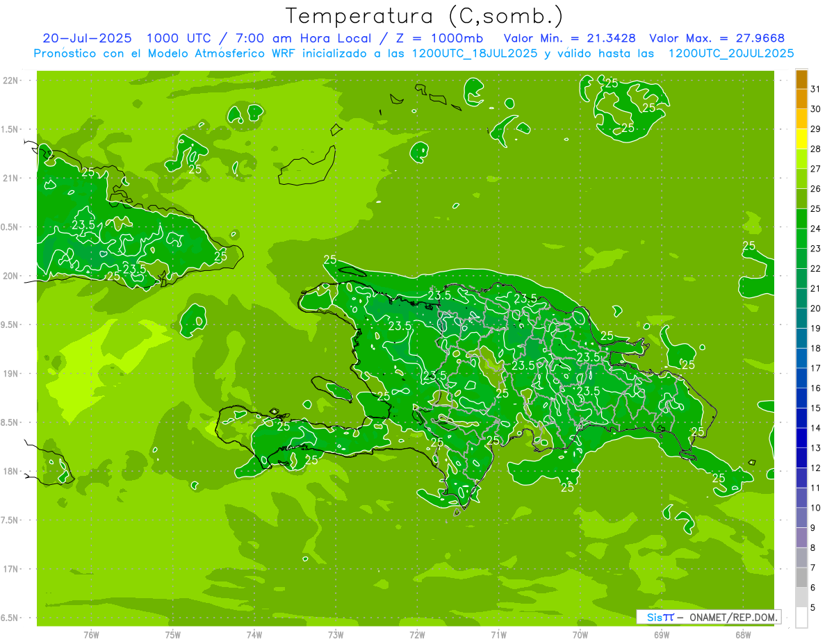Screen dimensions: 834x644
Task: Click the '31' value on the color scale
Action: (x=815, y=89)
